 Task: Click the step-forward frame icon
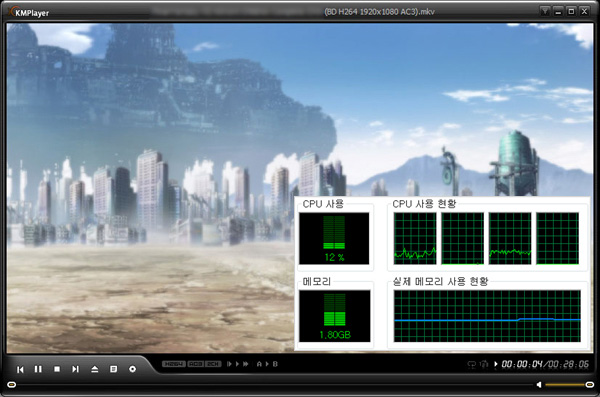230,364
